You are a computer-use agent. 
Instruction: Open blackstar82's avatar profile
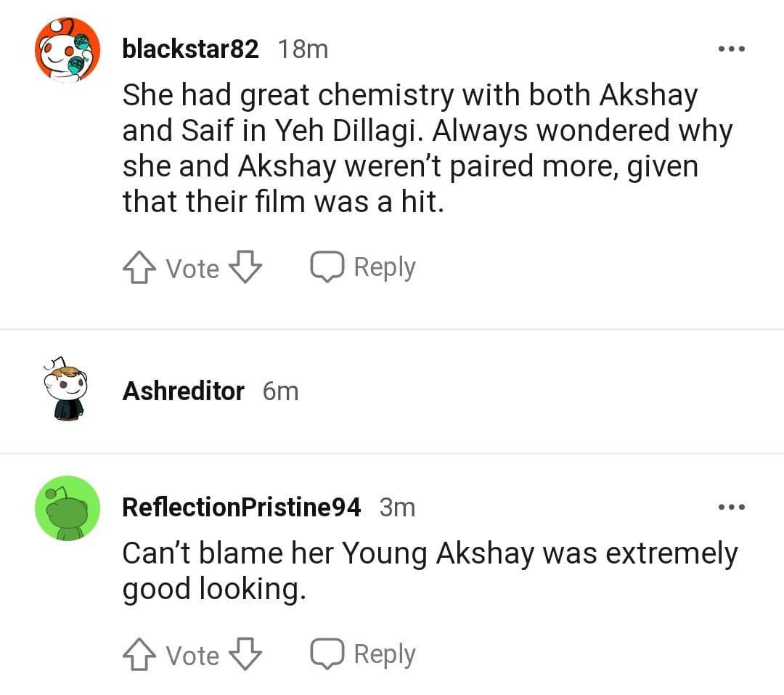coord(68,50)
